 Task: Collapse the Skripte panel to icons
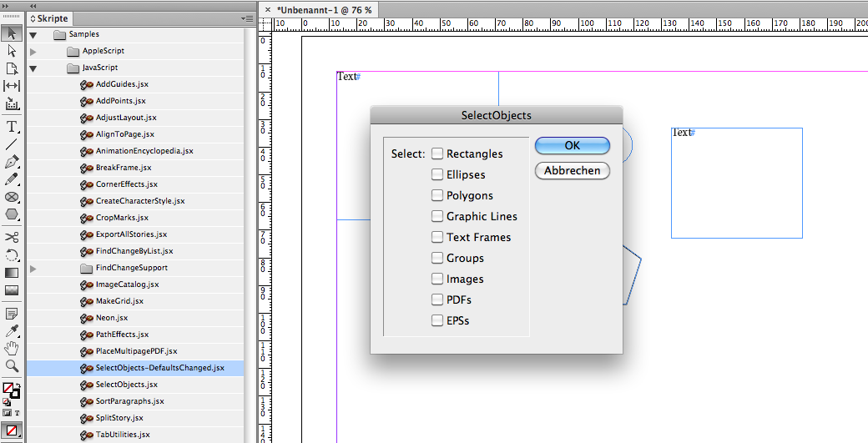33,6
